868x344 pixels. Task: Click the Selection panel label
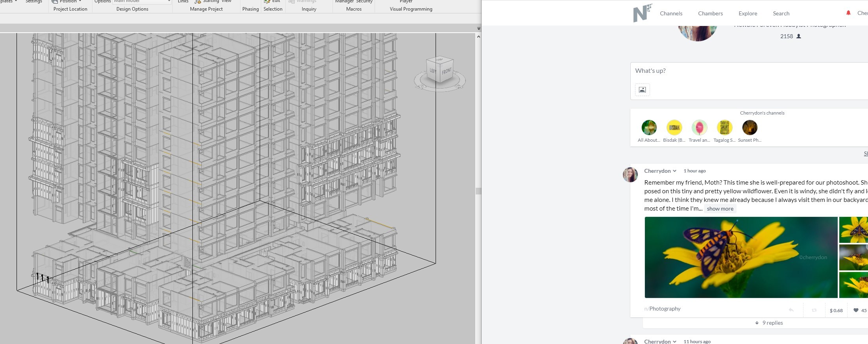click(273, 9)
